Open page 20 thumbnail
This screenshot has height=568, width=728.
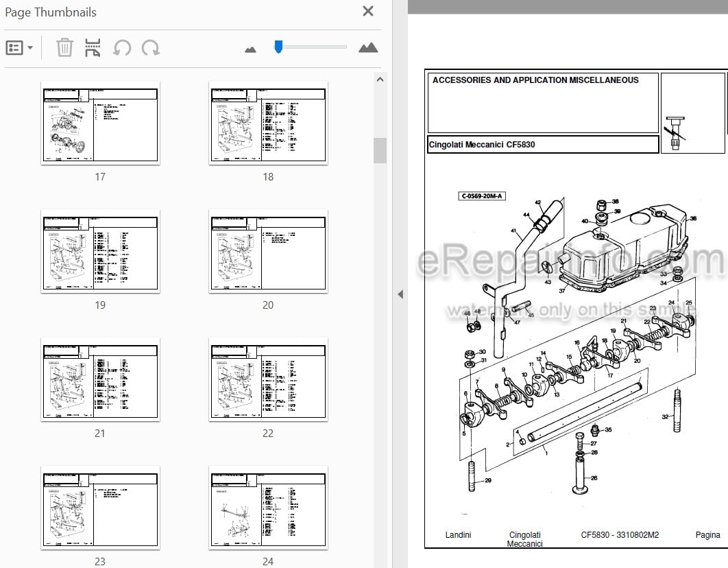268,252
